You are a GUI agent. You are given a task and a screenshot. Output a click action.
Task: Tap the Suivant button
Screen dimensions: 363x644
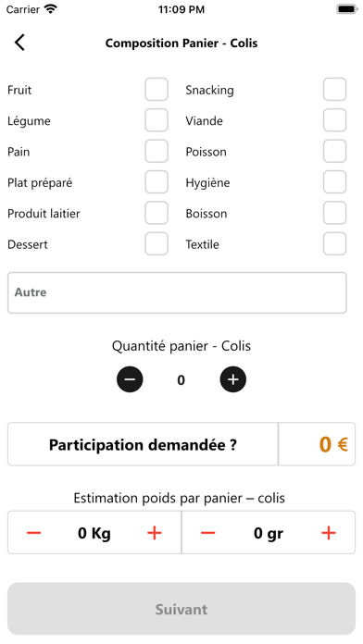pyautogui.click(x=181, y=609)
